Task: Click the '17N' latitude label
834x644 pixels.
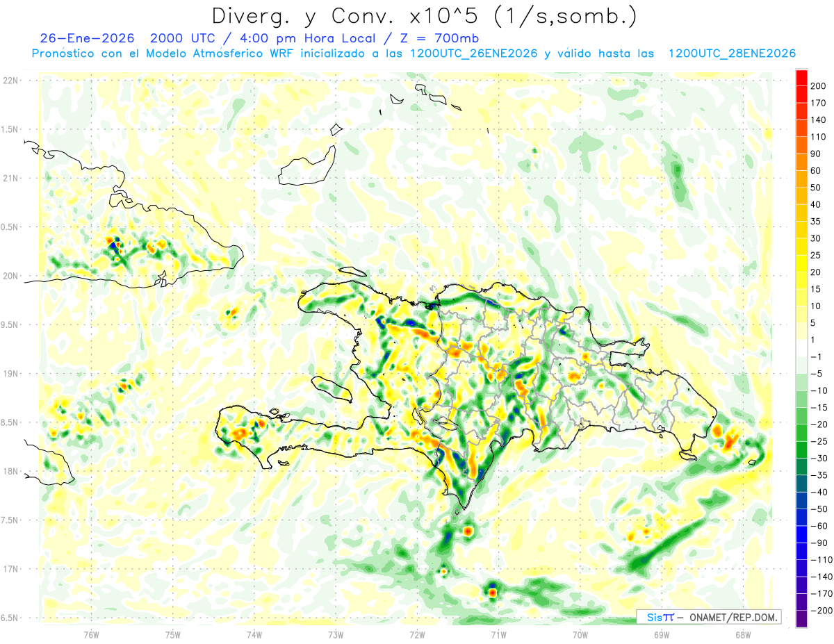Action: pos(10,569)
